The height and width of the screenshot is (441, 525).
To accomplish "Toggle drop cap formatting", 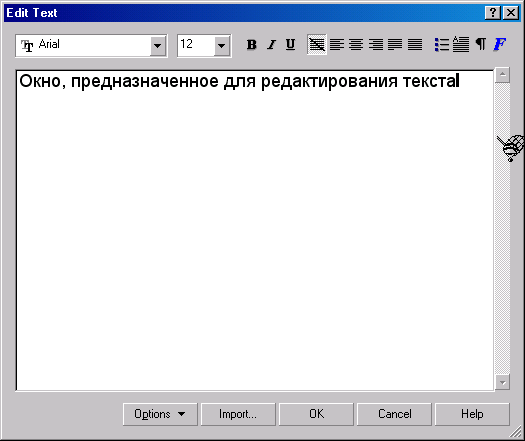I will pos(461,45).
